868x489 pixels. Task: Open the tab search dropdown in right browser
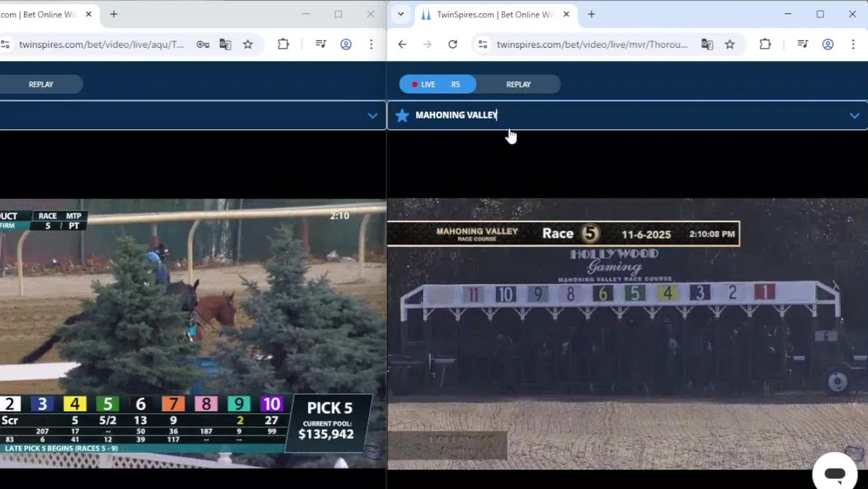[x=401, y=14]
